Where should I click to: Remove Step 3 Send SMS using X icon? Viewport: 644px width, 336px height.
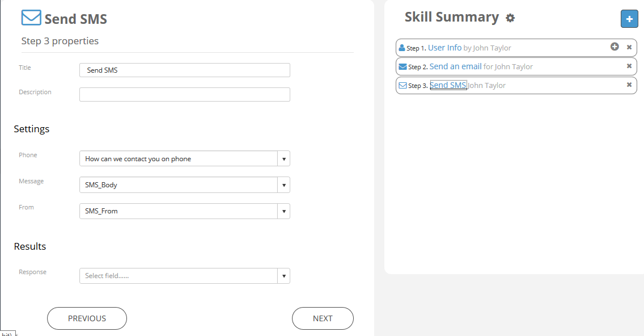[629, 85]
